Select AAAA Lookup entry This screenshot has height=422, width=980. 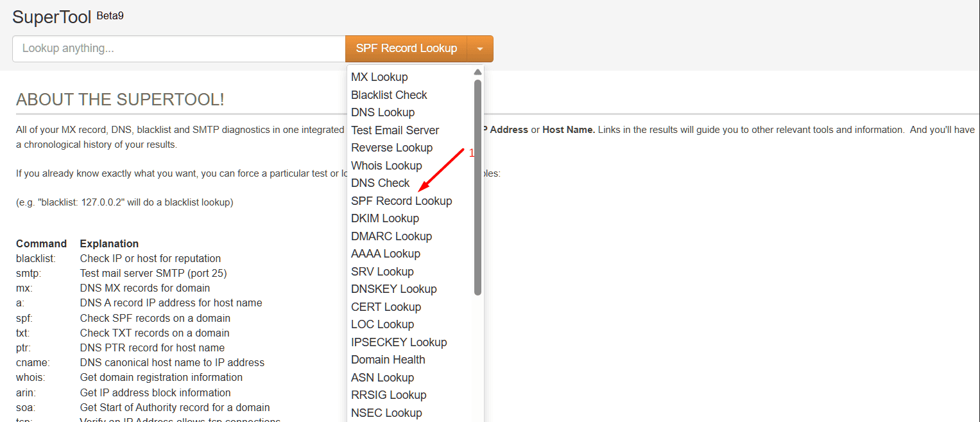(x=386, y=254)
